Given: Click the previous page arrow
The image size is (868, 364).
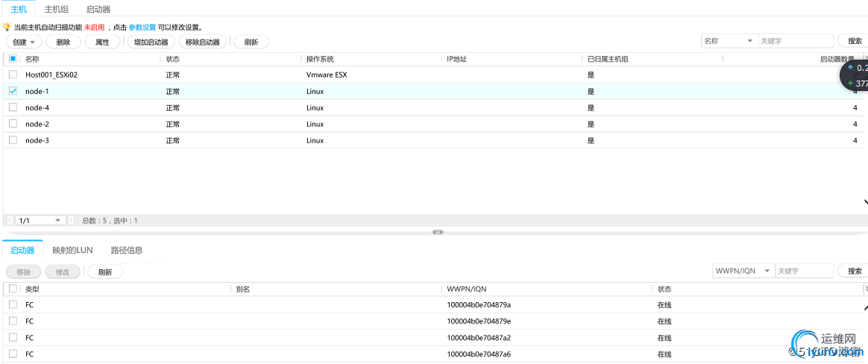Looking at the screenshot, I should click(x=10, y=221).
